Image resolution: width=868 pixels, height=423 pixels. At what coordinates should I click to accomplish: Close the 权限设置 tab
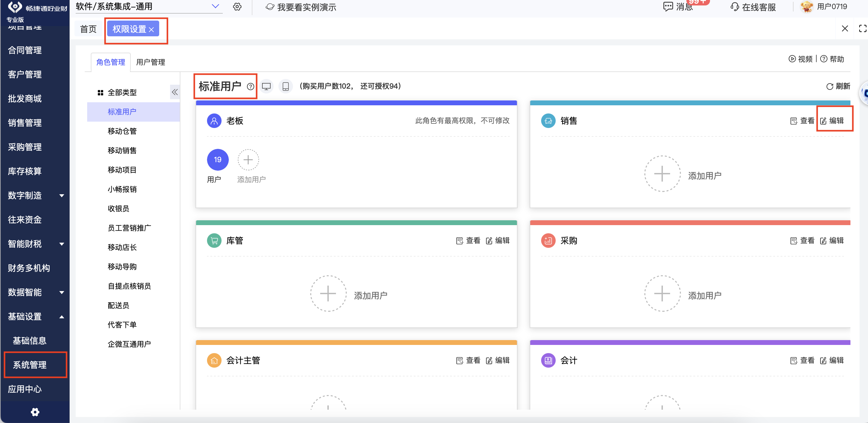pos(151,30)
